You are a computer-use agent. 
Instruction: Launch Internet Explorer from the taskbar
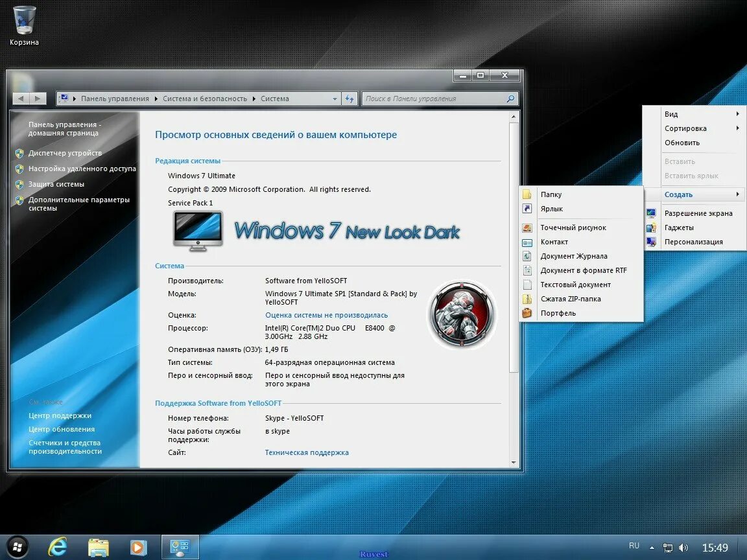tap(57, 547)
